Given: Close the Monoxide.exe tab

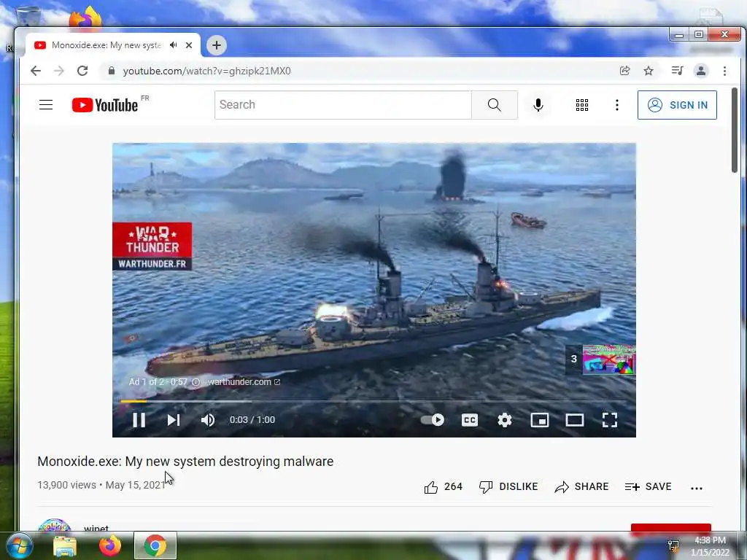Looking at the screenshot, I should click(x=189, y=45).
